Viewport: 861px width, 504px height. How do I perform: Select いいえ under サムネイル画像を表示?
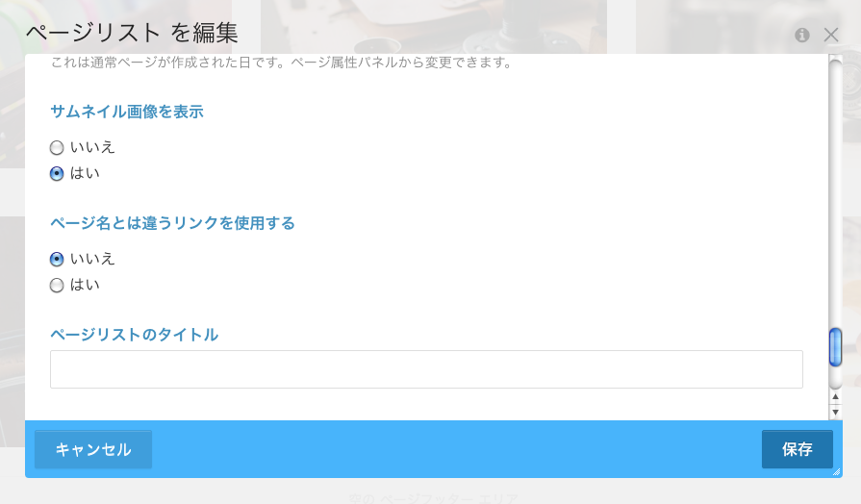(57, 148)
